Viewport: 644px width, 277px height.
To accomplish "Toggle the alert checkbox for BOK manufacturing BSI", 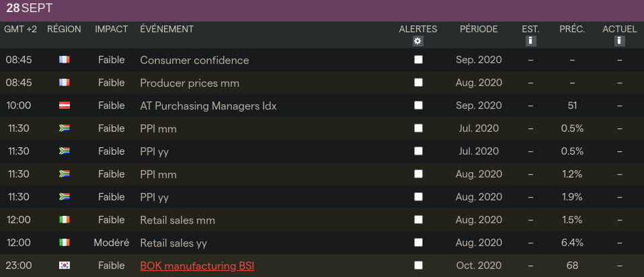I will point(418,266).
